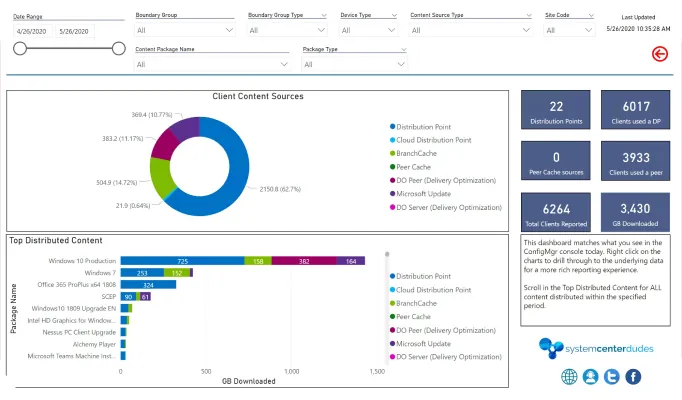Open the Site Code dropdown
682x400 pixels.
569,30
